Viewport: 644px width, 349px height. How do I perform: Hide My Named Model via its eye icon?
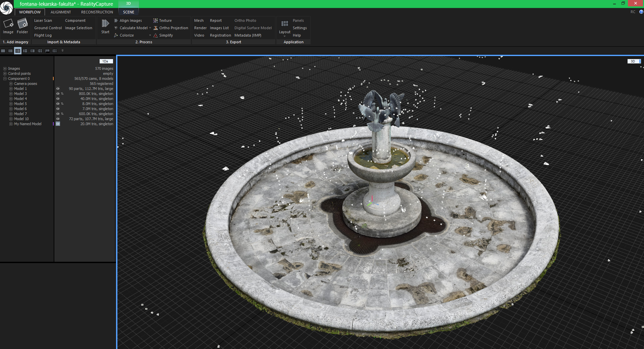point(58,123)
